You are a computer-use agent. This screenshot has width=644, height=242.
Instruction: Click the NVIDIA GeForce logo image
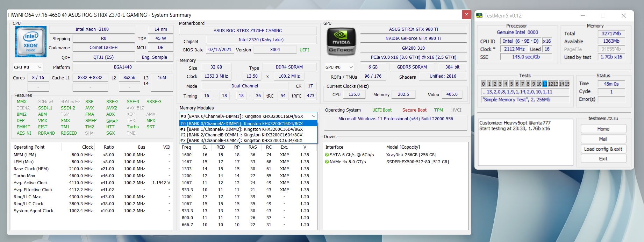tap(341, 42)
